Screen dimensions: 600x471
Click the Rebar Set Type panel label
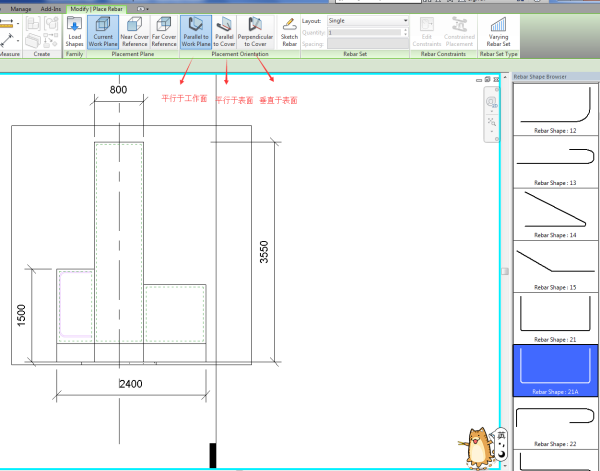pos(498,54)
